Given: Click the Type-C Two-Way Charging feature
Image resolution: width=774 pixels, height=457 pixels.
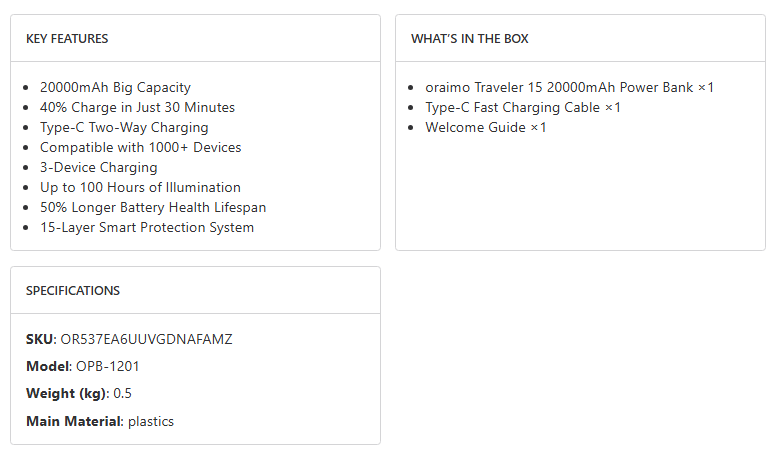Looking at the screenshot, I should pos(124,127).
